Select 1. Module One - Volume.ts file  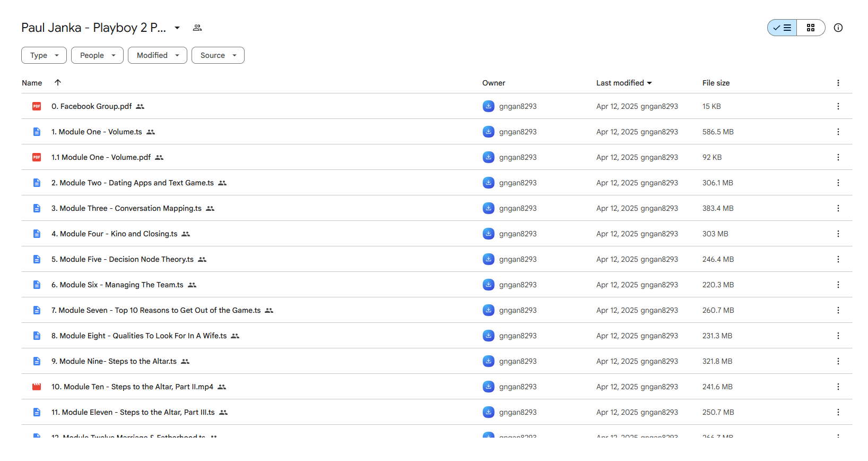coord(97,132)
